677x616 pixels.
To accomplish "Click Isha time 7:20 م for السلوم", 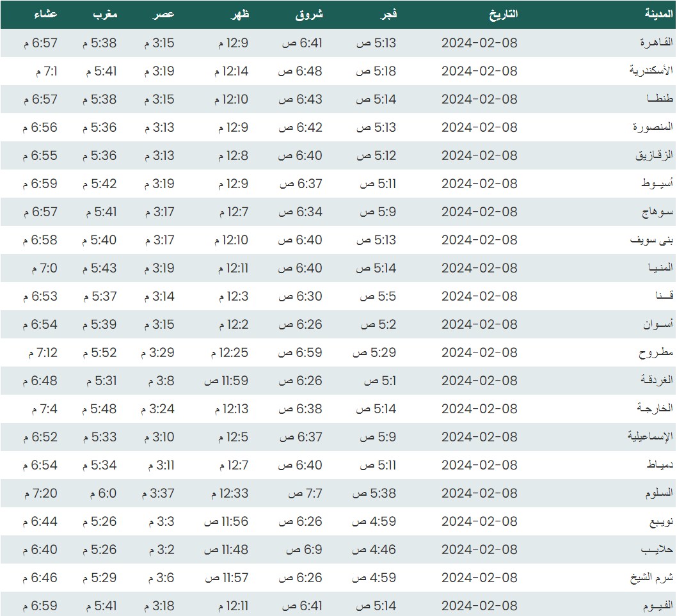I will (40, 493).
